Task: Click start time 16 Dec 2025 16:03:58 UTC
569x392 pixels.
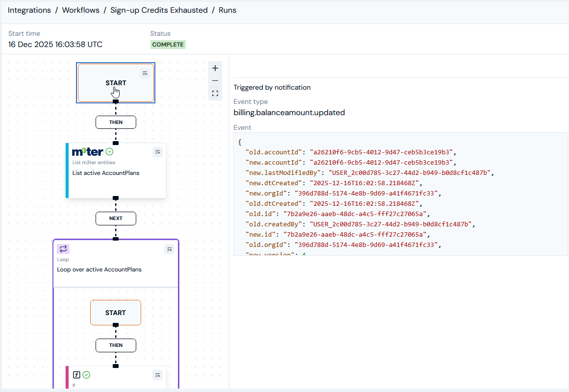Action: pos(55,44)
